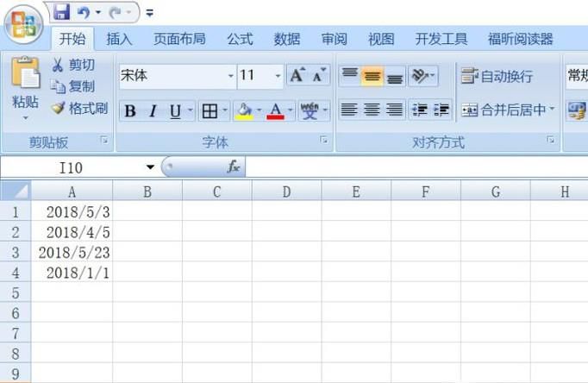Align text right
The height and width of the screenshot is (383, 588).
[395, 110]
